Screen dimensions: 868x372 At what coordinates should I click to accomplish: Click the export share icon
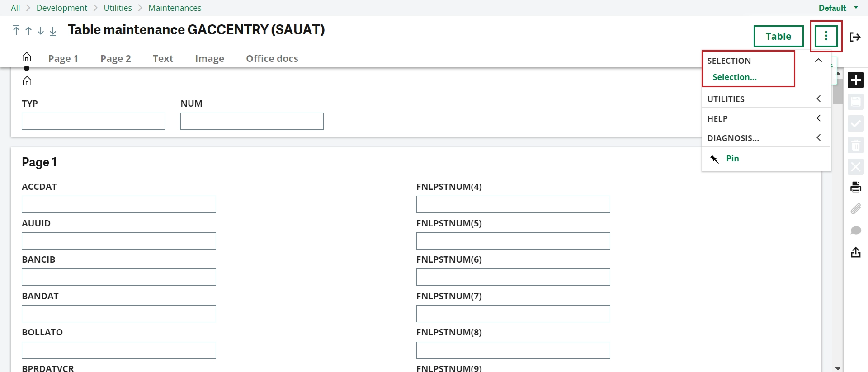pyautogui.click(x=855, y=252)
